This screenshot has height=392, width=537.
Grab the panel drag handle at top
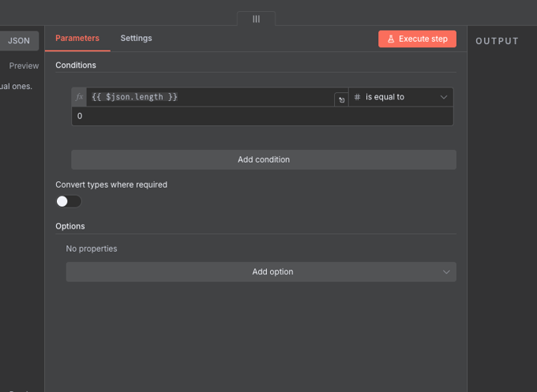[x=256, y=18]
